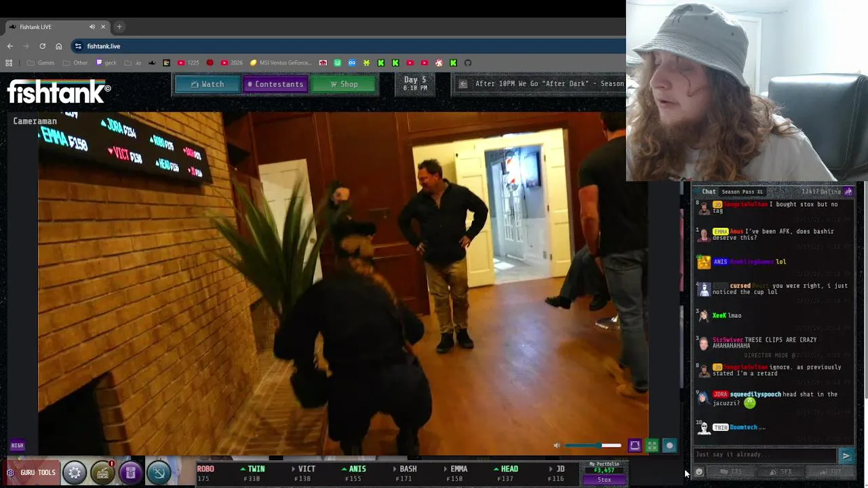Click the announcement ticker back arrow
868x488 pixels.
coord(463,84)
